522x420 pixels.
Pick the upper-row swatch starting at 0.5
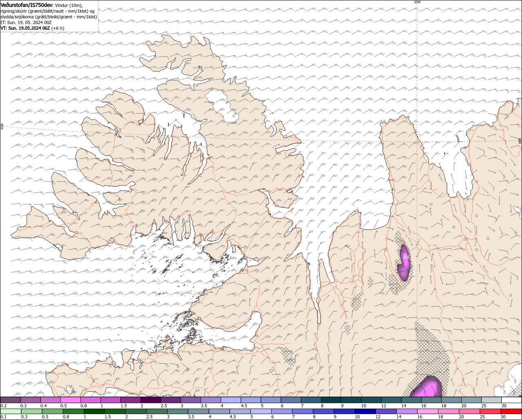click(70, 400)
